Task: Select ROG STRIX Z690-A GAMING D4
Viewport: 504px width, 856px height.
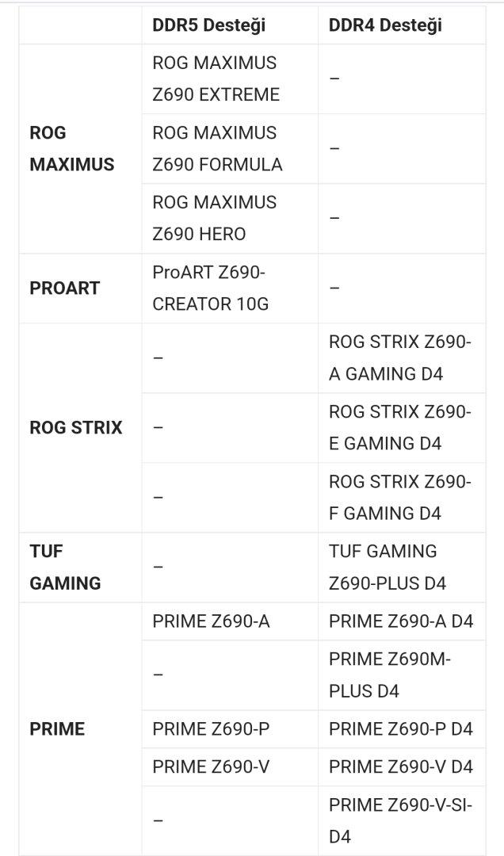Action: (x=400, y=357)
